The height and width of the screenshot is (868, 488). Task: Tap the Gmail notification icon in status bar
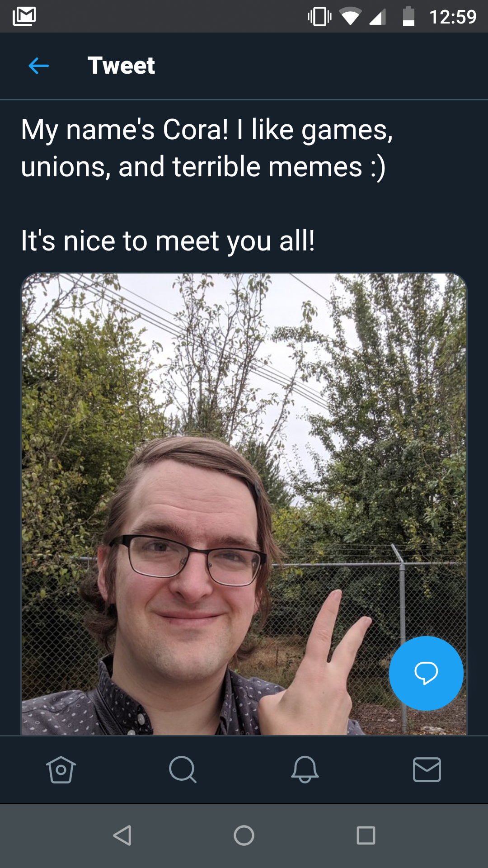pos(24,17)
